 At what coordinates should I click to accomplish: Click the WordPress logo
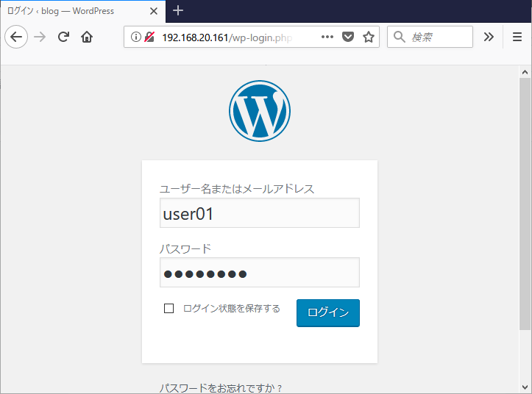pos(260,111)
